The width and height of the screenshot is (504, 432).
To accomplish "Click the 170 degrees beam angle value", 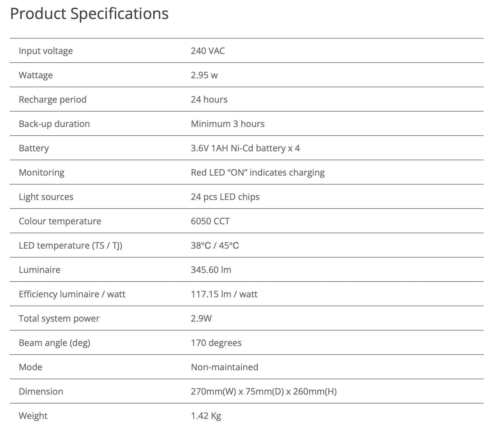I will 216,343.
